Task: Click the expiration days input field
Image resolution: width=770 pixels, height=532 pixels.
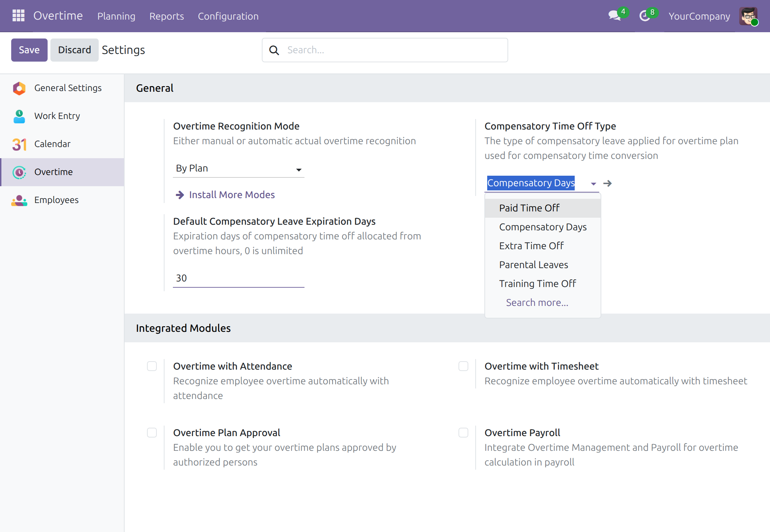Action: (239, 278)
